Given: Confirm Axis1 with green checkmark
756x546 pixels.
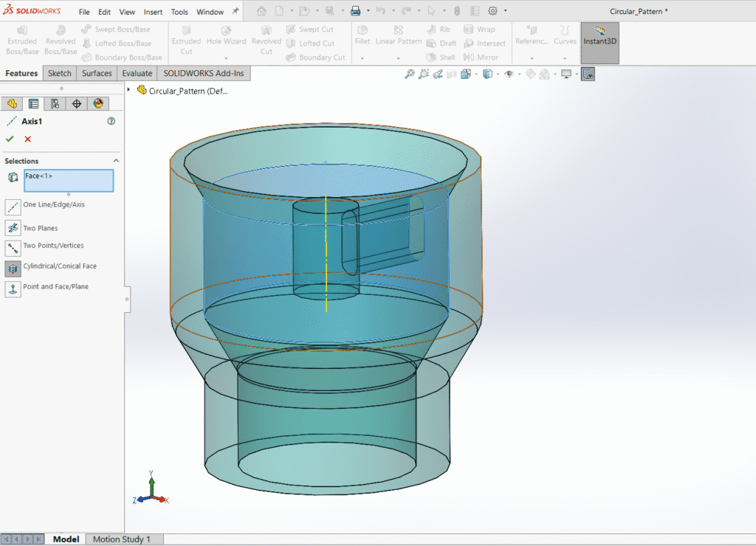Looking at the screenshot, I should point(10,139).
